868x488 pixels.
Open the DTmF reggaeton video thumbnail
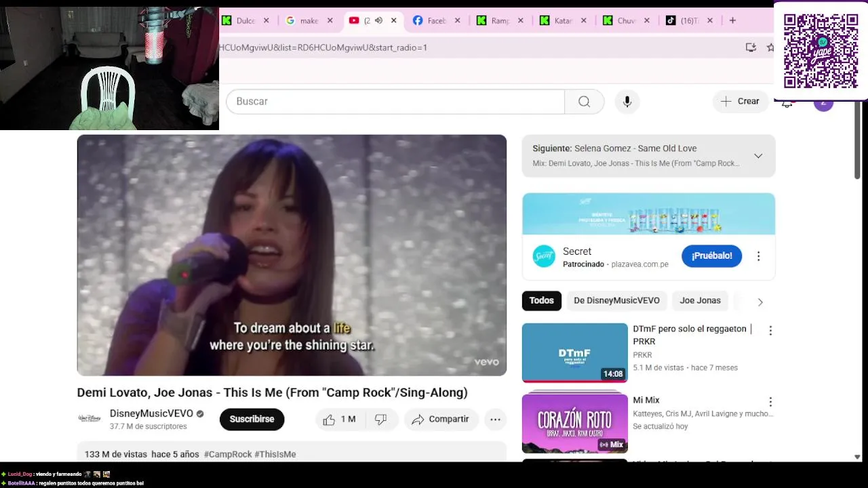(x=575, y=352)
